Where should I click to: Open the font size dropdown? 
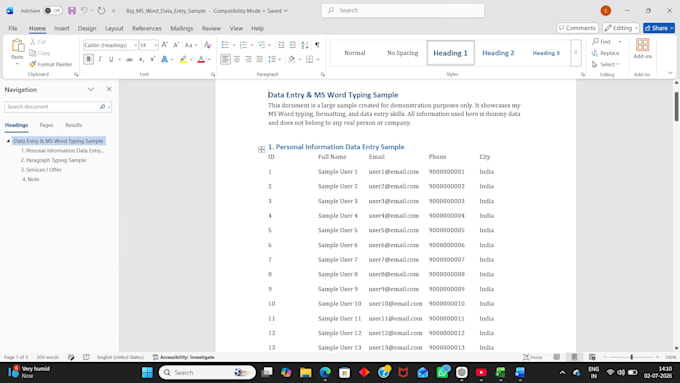pyautogui.click(x=156, y=45)
